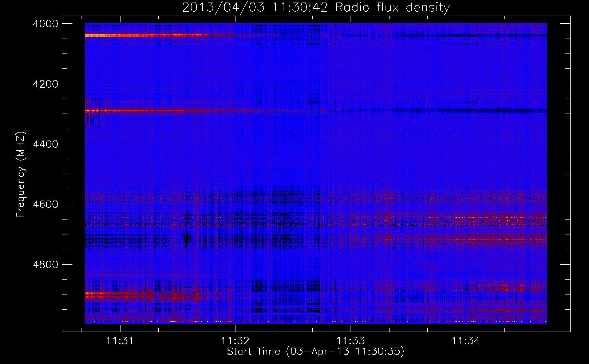The image size is (589, 364).
Task: Click the 11:32 time axis label
Action: click(x=235, y=341)
